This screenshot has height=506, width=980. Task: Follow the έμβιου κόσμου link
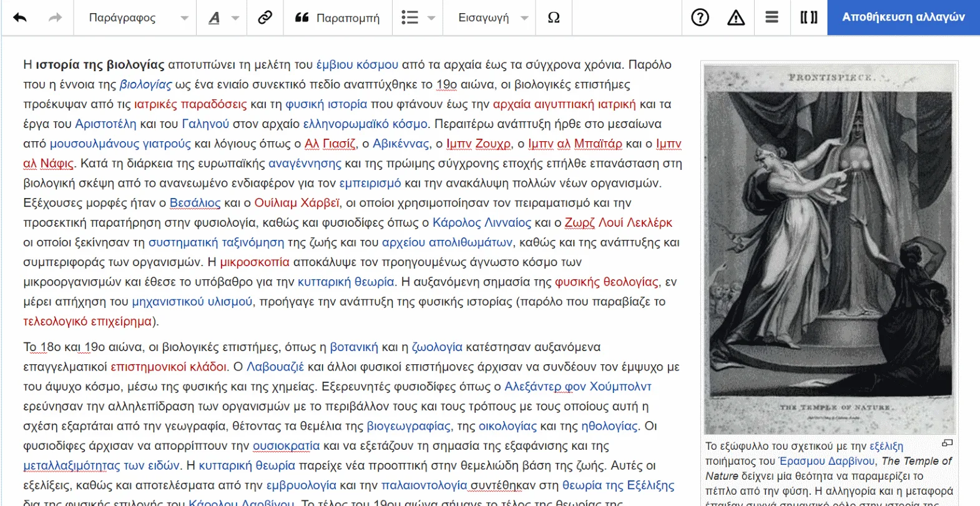(x=357, y=64)
